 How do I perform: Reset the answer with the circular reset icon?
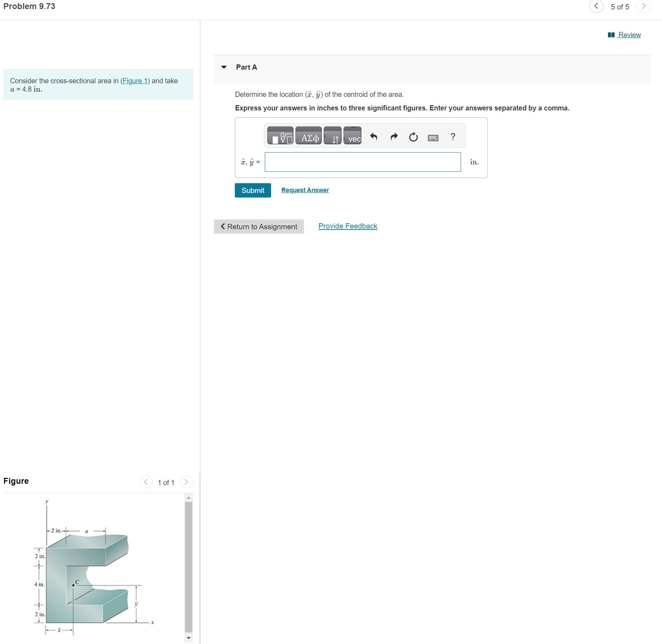pos(413,137)
